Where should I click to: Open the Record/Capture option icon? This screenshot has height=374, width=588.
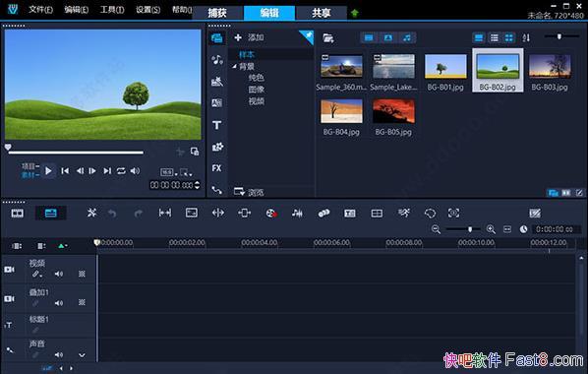tap(271, 214)
